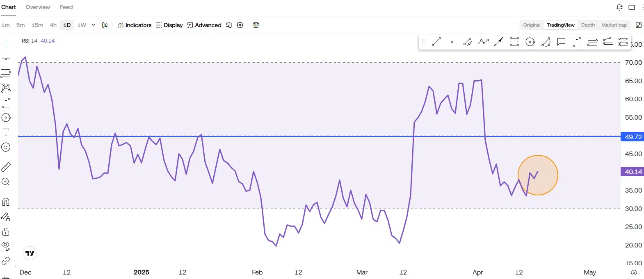Screen dimensions: 644x279
Task: Click the balance scale compare icon
Action: tap(256, 25)
